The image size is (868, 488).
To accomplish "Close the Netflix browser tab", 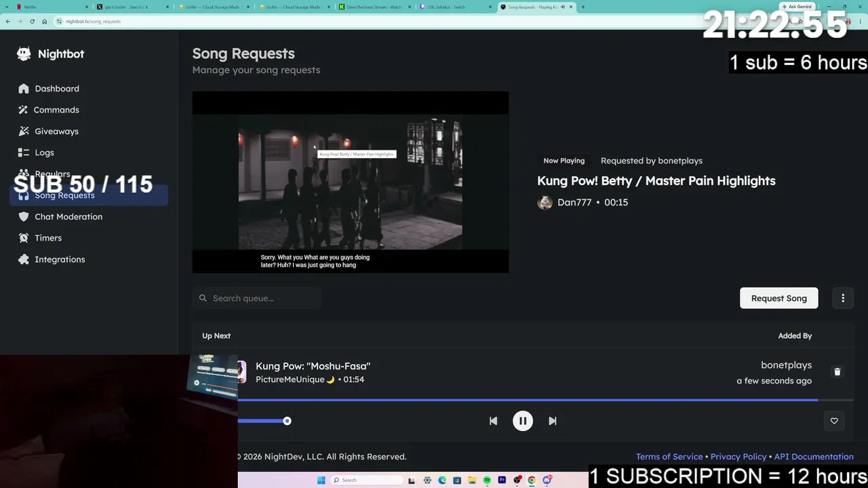I will click(x=87, y=7).
